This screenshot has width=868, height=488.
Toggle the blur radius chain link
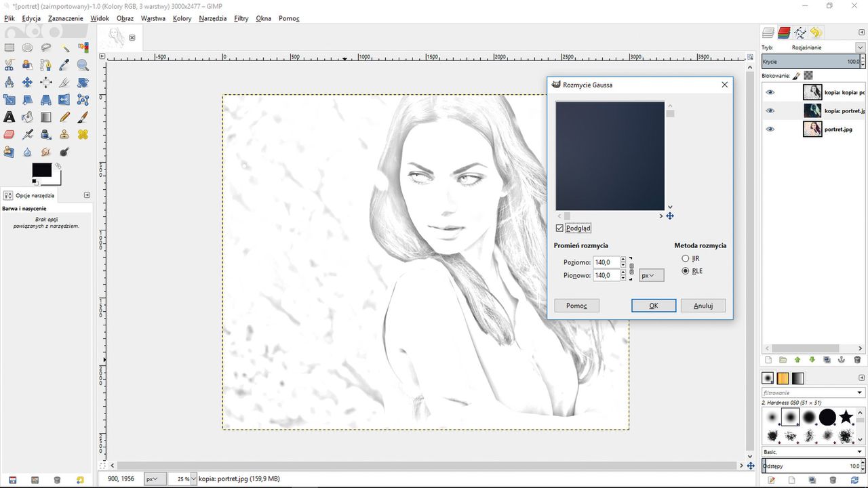[632, 269]
